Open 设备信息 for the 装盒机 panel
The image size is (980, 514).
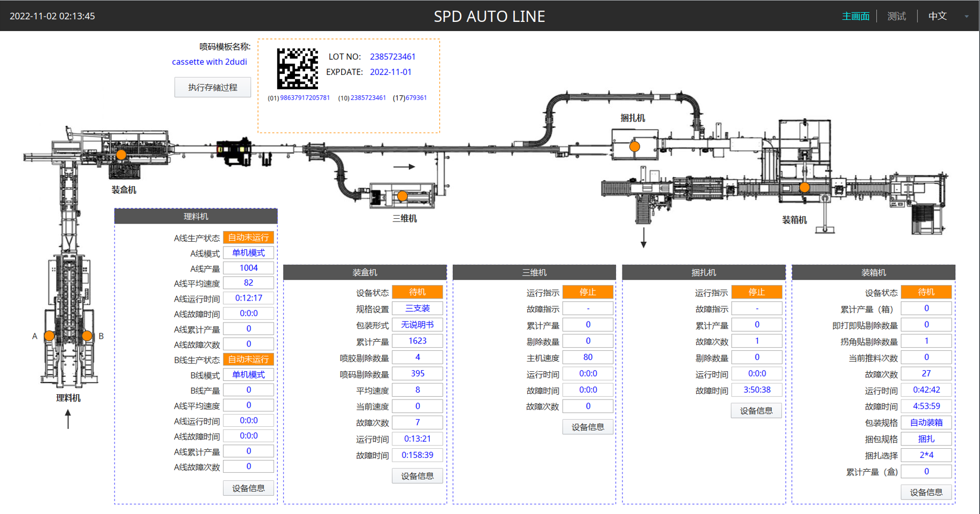pyautogui.click(x=417, y=475)
